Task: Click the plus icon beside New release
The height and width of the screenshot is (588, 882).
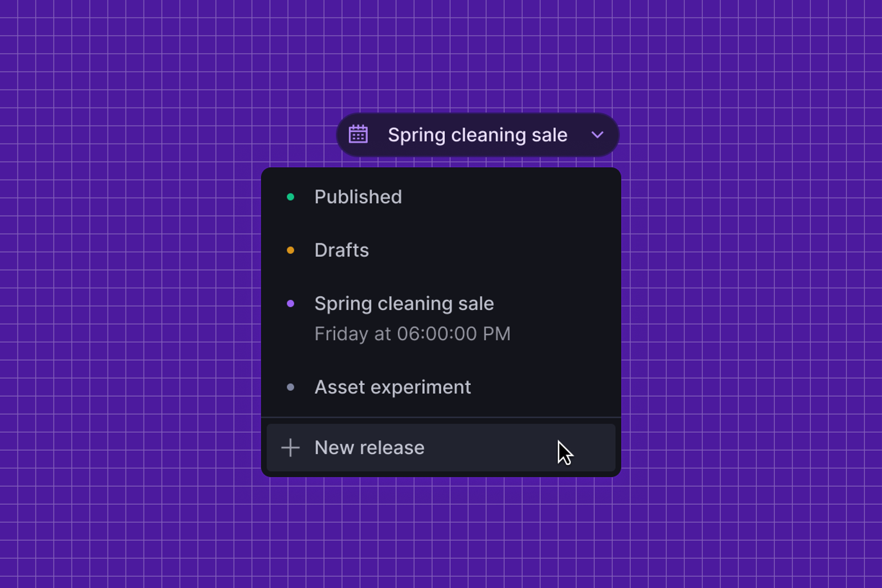Action: click(x=290, y=448)
